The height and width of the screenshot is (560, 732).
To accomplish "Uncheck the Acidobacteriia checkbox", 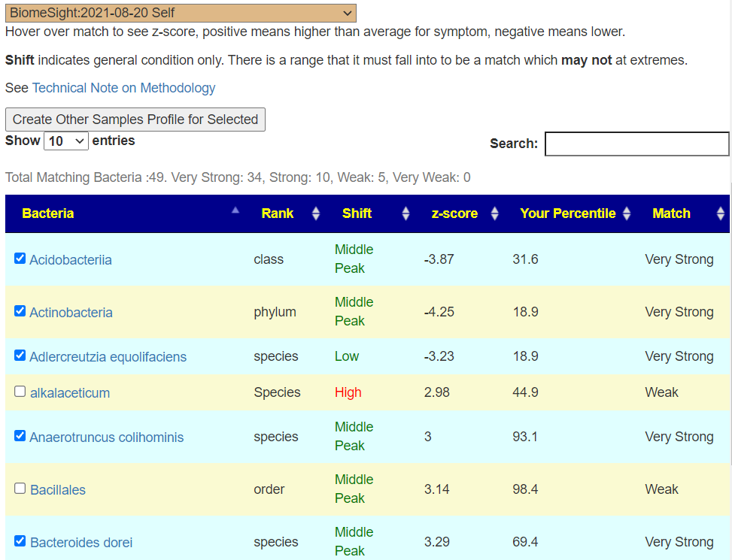I will pos(20,259).
